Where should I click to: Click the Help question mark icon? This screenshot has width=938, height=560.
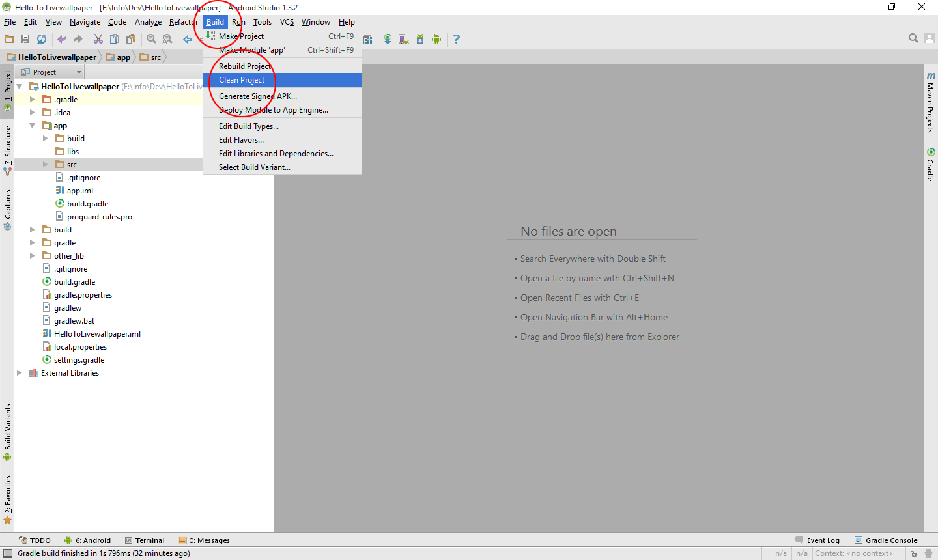pyautogui.click(x=457, y=39)
